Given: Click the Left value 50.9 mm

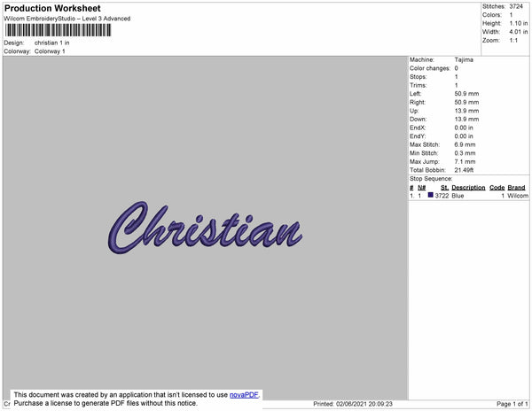Looking at the screenshot, I should (x=466, y=94).
